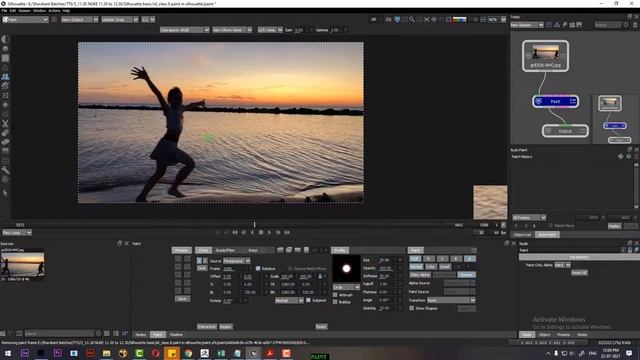Open the Session menu
Viewport: 640px width, 360px height.
[x=24, y=11]
